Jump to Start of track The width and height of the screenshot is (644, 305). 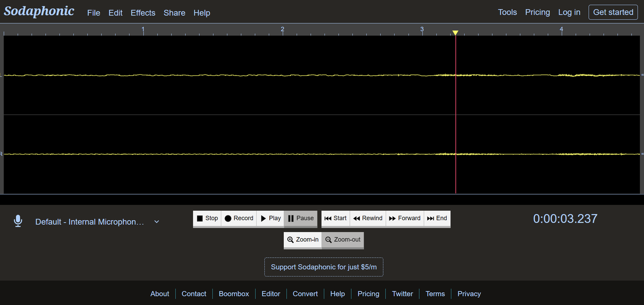coord(336,219)
